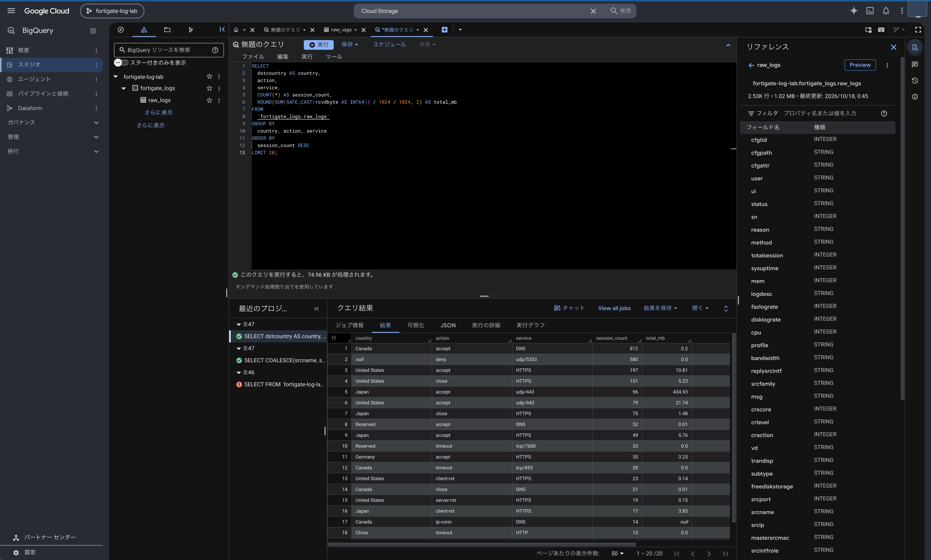The width and height of the screenshot is (931, 560).
Task: Open the 保存 dropdown
Action: point(350,45)
